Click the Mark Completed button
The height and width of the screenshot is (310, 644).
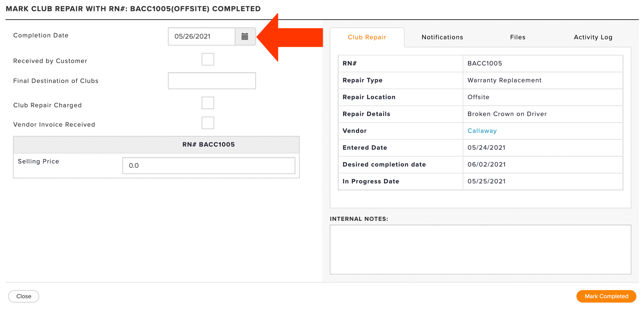(606, 296)
